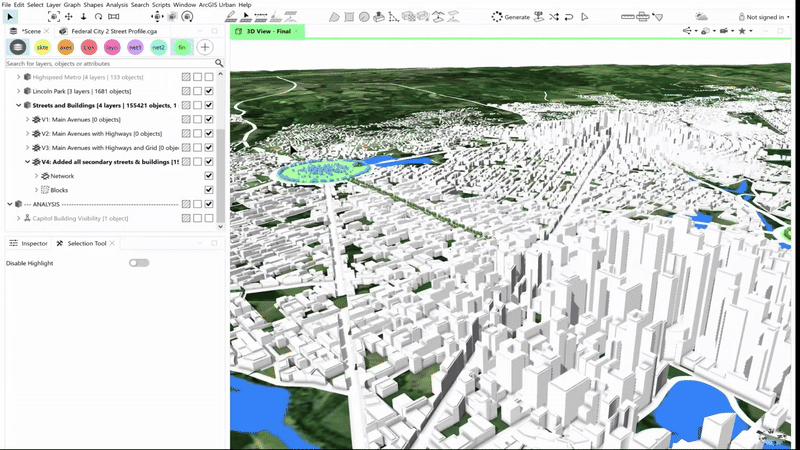Click the circled cube orbit icon

(x=187, y=17)
